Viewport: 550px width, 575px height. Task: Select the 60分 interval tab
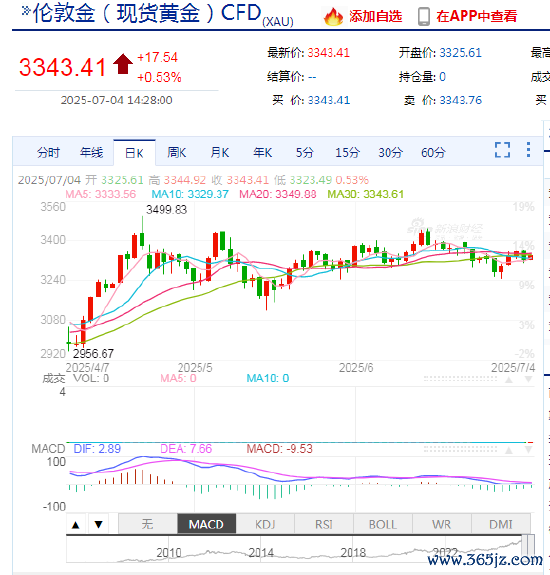tap(433, 153)
